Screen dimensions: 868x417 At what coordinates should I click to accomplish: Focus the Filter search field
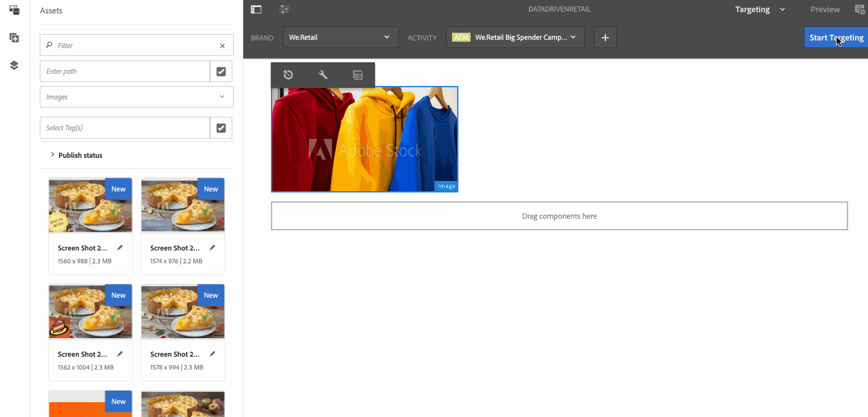click(136, 46)
